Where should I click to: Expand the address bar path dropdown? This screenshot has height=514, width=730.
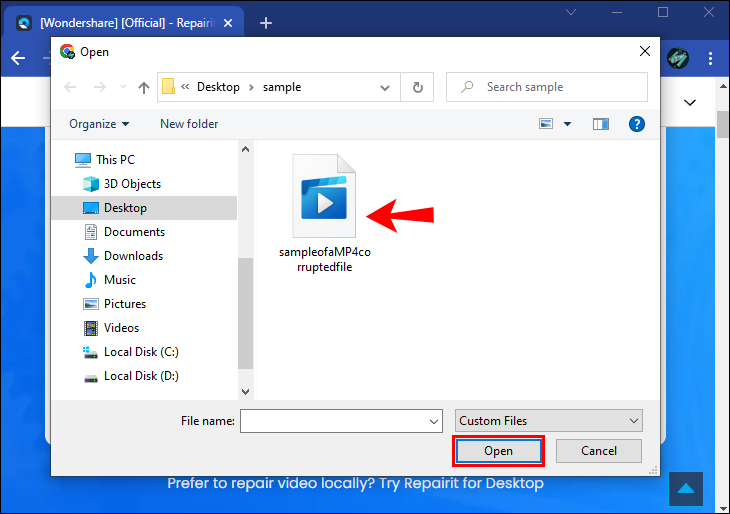(385, 88)
